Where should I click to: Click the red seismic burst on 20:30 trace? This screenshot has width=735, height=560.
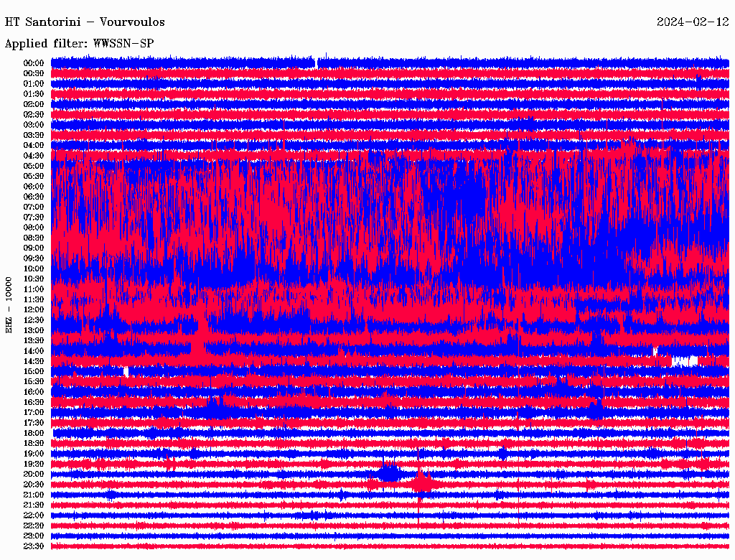[x=421, y=485]
